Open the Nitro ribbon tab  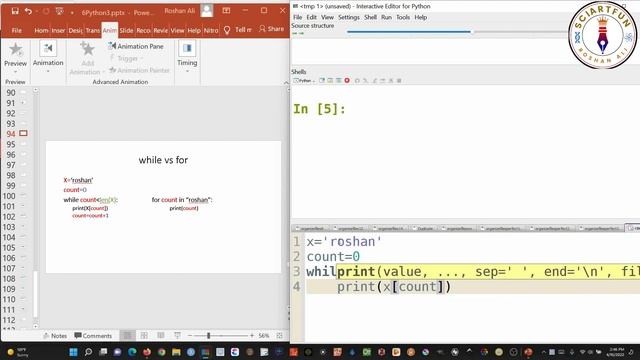point(211,31)
